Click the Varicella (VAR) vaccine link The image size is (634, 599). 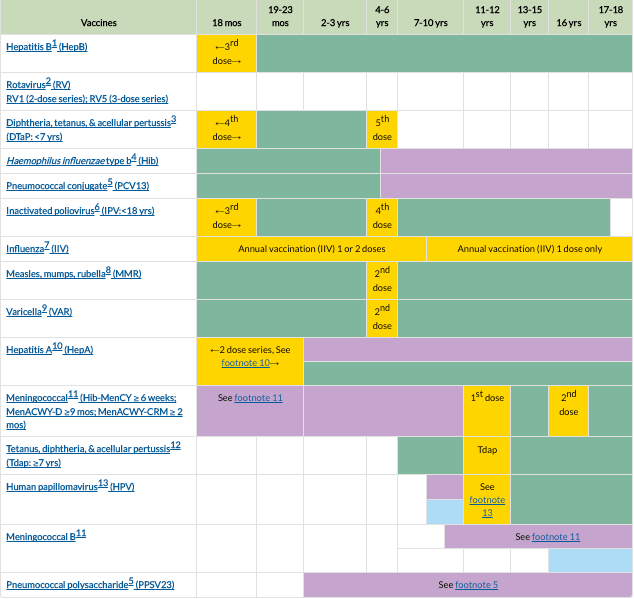point(41,311)
